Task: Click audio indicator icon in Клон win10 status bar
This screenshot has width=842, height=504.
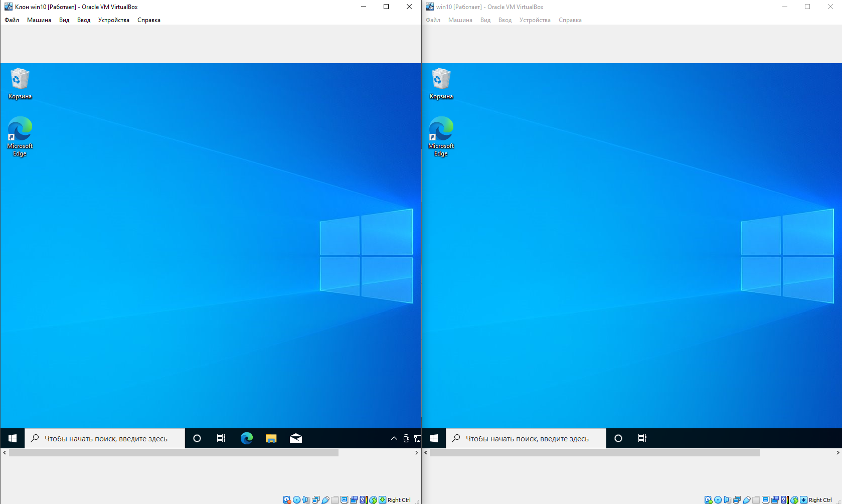Action: (306, 499)
